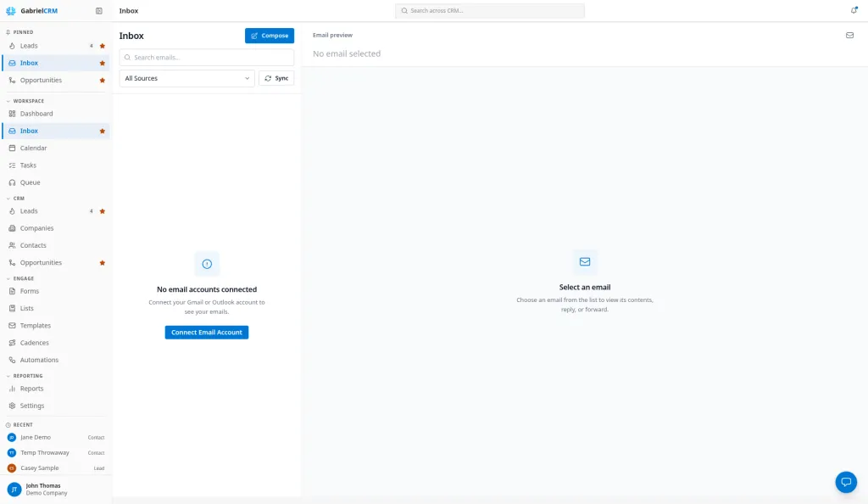The height and width of the screenshot is (504, 868).
Task: Open John Thomas user profile menu
Action: tap(55, 490)
